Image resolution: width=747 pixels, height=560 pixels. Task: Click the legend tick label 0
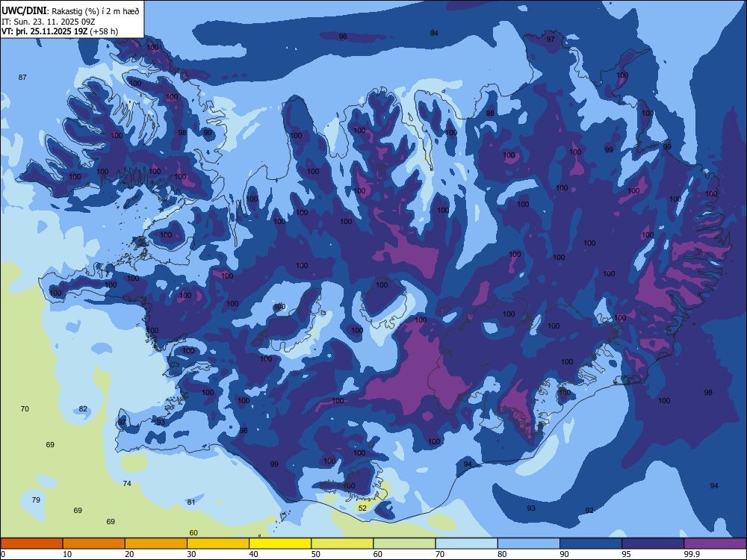(3, 554)
